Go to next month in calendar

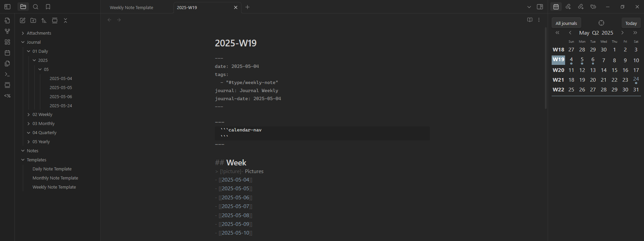[x=623, y=33]
